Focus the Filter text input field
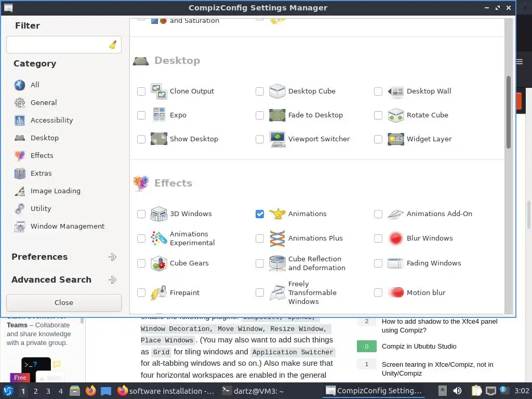 pyautogui.click(x=64, y=45)
